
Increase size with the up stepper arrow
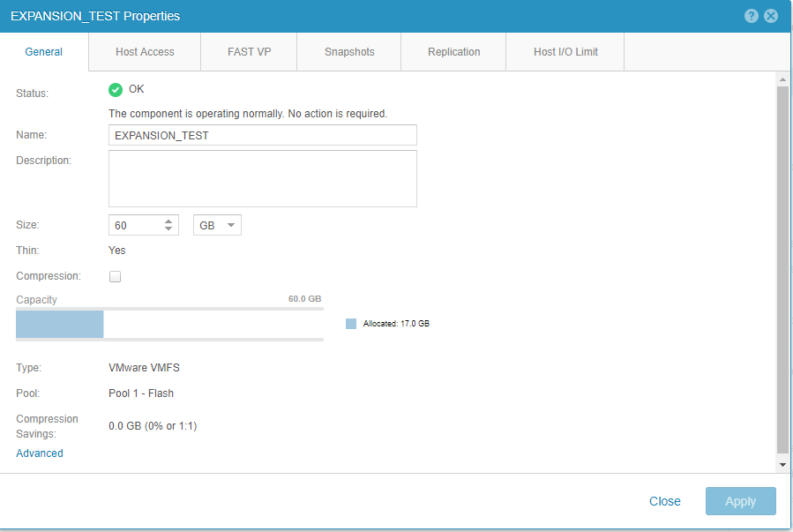pos(168,221)
